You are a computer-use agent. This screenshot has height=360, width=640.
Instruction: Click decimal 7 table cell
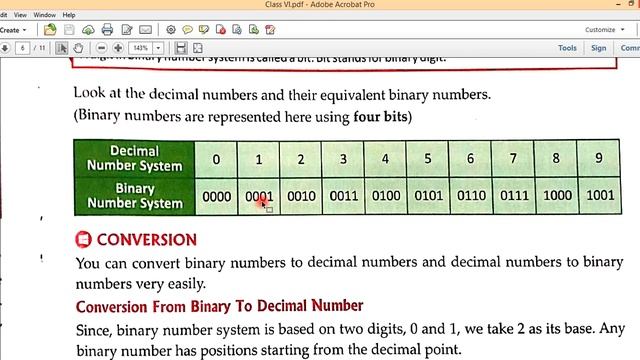513,159
